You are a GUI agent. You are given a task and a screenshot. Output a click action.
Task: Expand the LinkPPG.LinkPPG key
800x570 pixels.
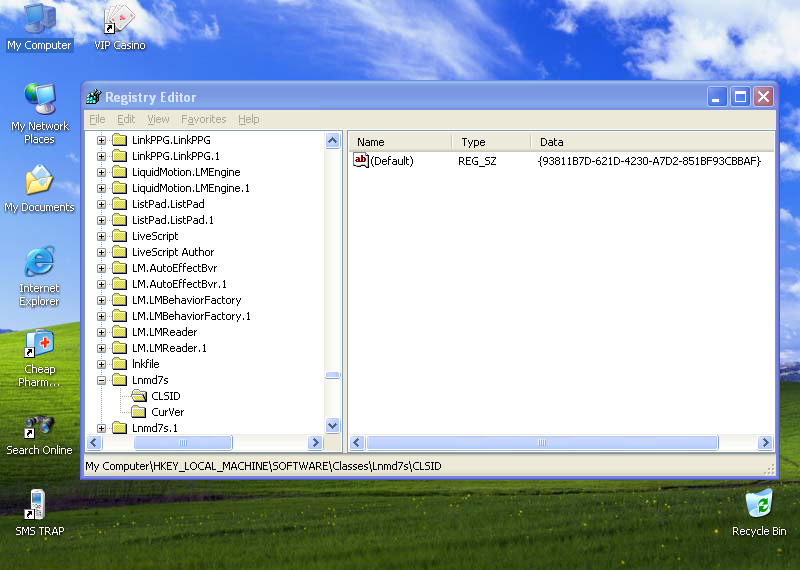click(102, 140)
